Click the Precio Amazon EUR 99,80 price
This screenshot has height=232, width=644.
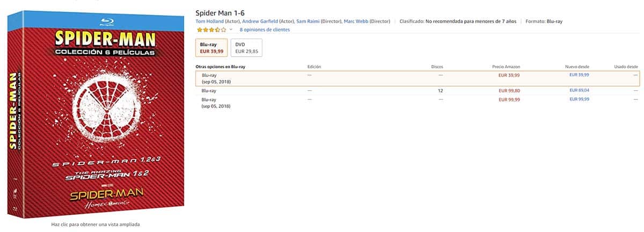509,91
